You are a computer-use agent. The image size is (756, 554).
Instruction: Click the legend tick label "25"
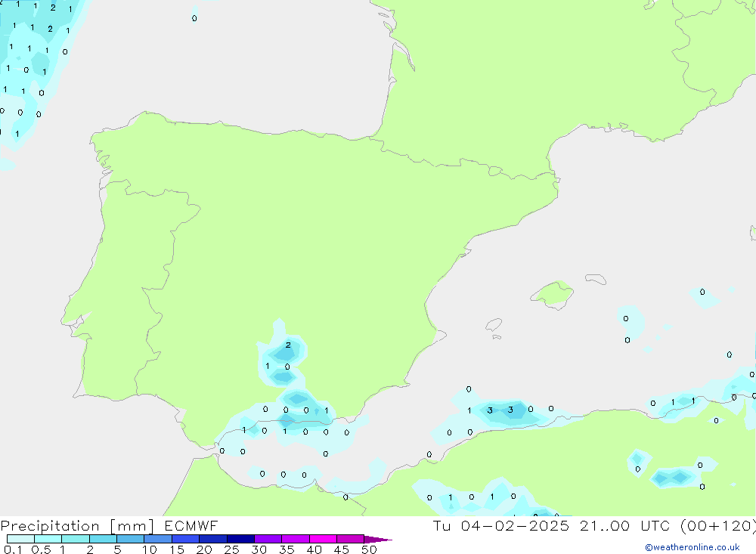click(x=232, y=549)
